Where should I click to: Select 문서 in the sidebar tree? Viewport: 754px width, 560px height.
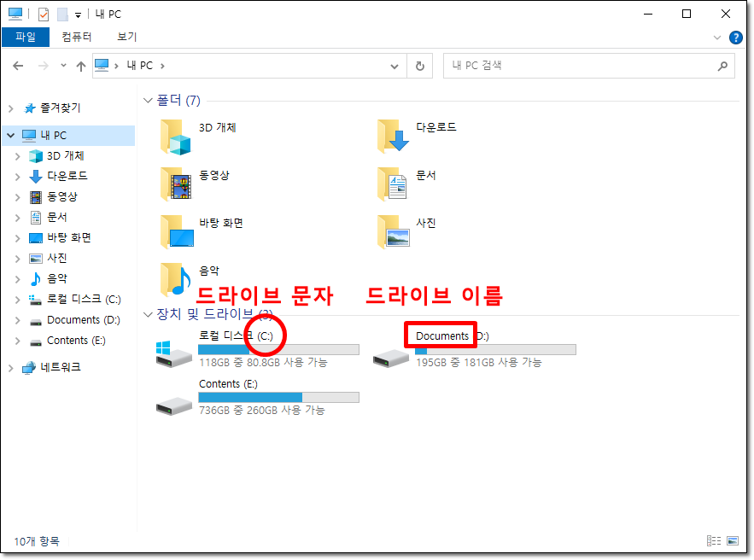tap(56, 218)
